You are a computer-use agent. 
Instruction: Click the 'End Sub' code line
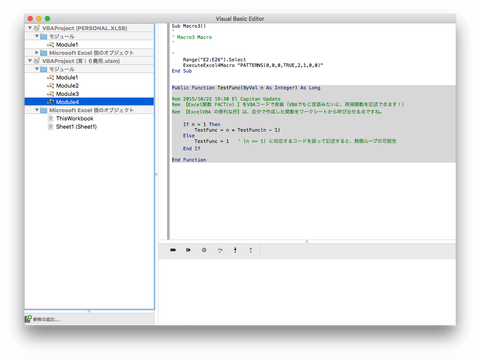[182, 71]
